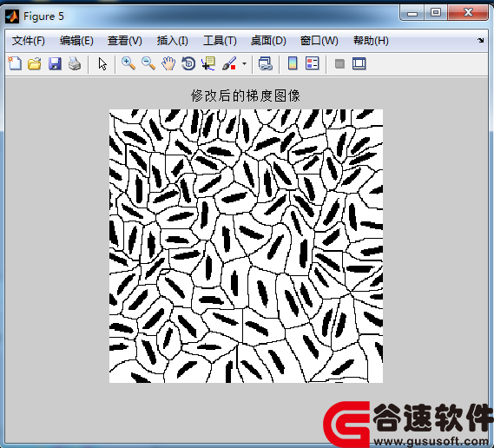
Task: Select the Data Cursor tool
Action: click(x=208, y=63)
